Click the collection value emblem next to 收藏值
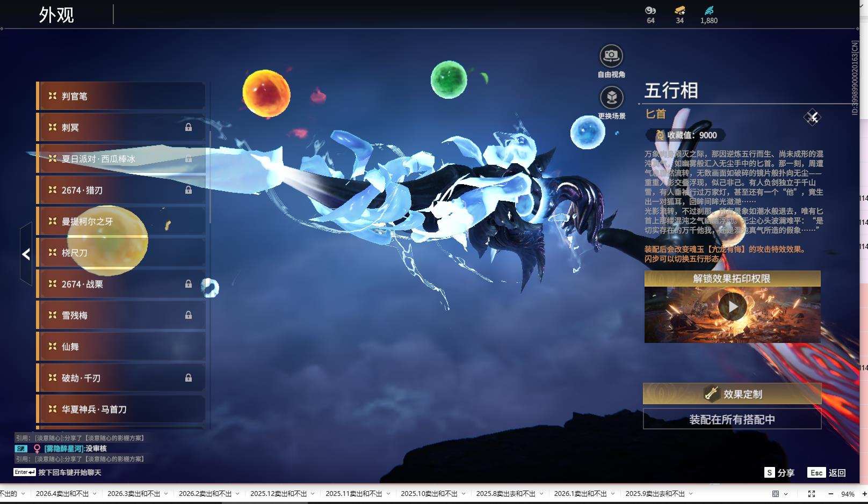The width and height of the screenshot is (868, 504). (660, 135)
